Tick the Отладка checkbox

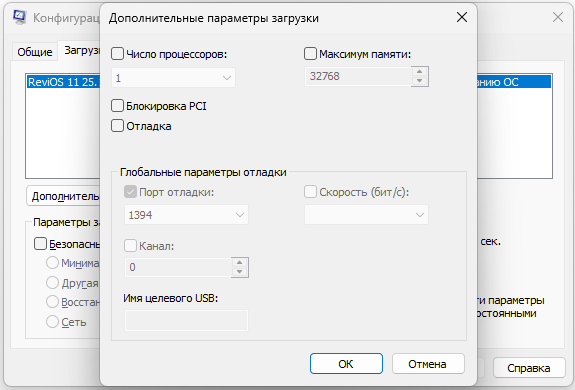coord(117,126)
